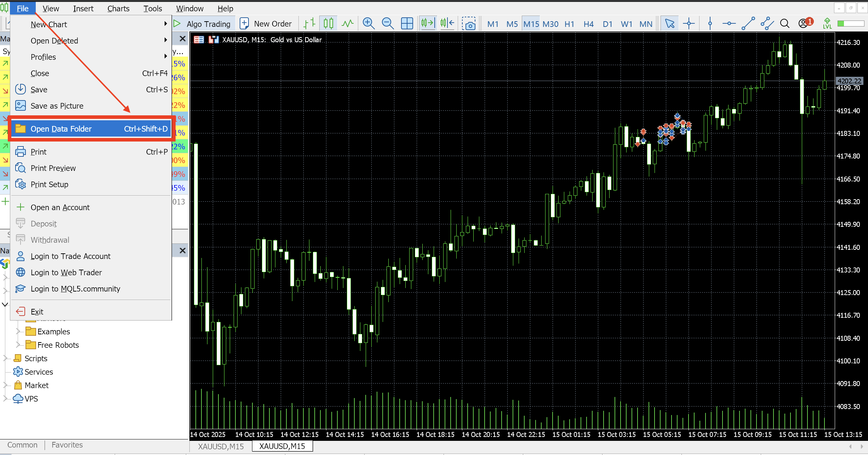The width and height of the screenshot is (868, 455).
Task: Expand the Scripts tree node
Action: tap(5, 358)
